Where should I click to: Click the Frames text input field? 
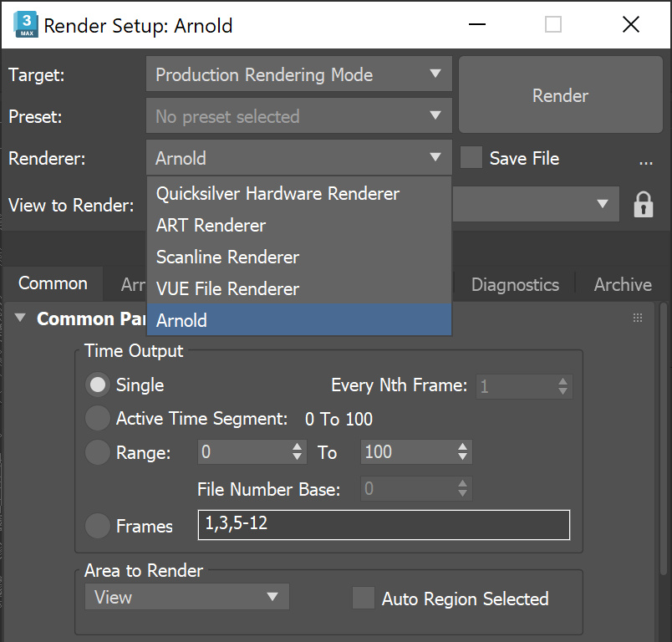383,525
